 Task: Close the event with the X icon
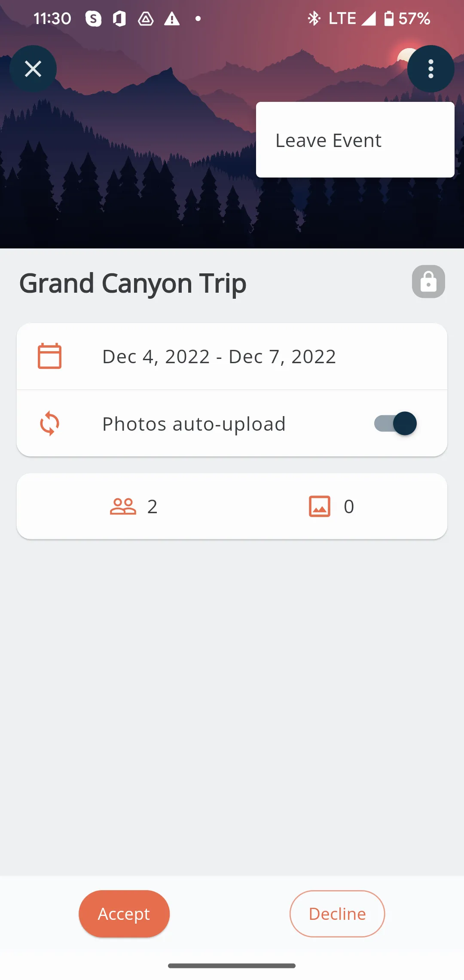click(x=33, y=69)
